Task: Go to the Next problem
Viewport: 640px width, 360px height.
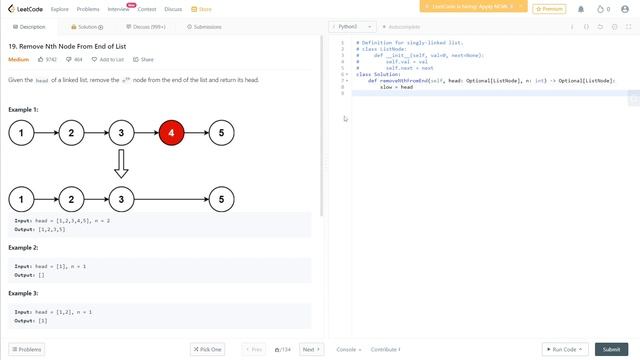Action: point(311,349)
